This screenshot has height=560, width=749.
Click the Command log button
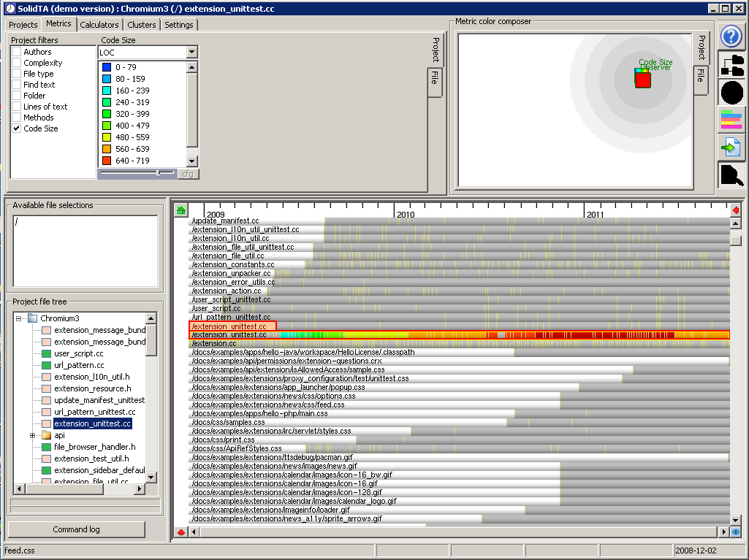click(x=76, y=529)
